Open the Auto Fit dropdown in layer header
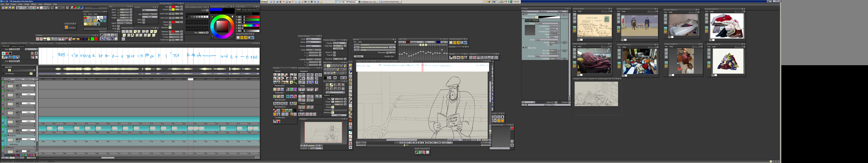868x163 pixels. (31, 79)
